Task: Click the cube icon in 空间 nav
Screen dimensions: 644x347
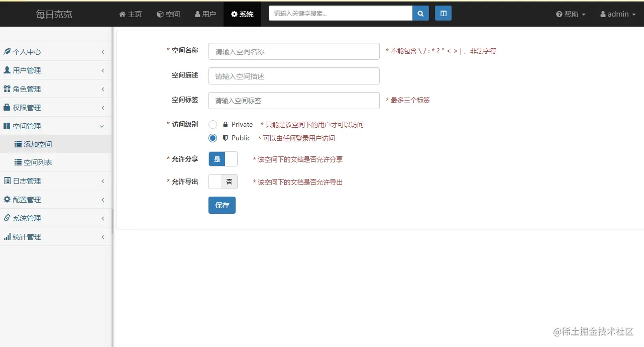Action: [x=160, y=14]
